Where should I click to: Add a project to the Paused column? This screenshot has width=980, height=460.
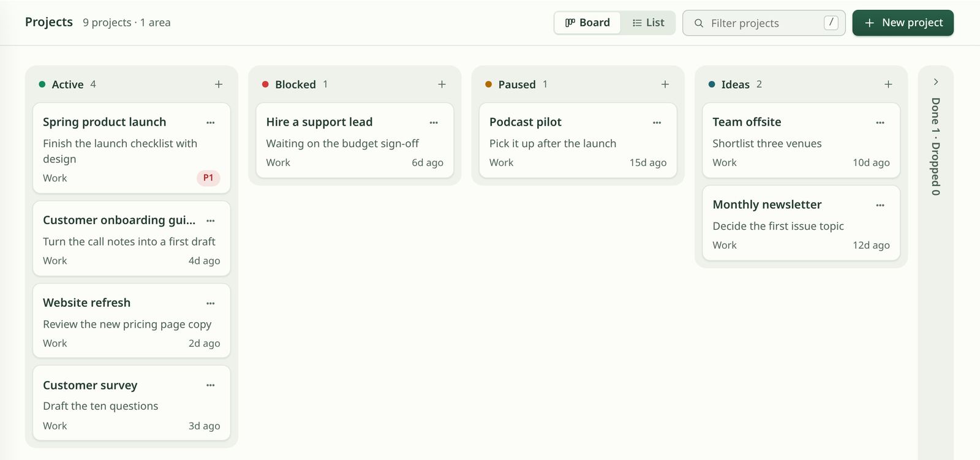click(x=665, y=85)
